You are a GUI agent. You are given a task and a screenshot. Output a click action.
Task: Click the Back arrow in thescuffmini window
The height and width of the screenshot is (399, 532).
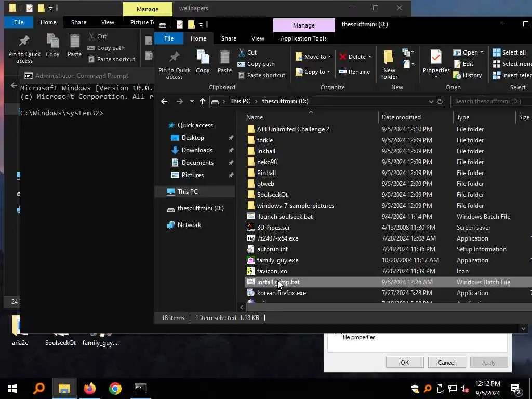[x=164, y=101]
